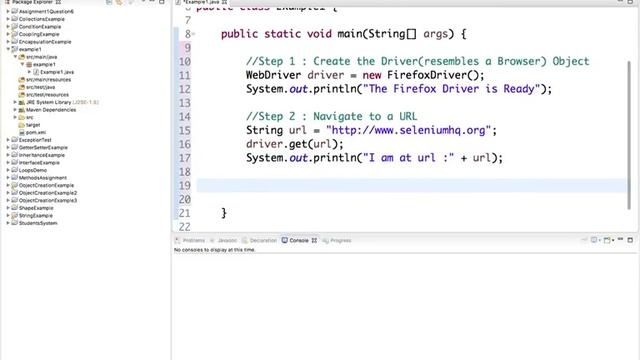Toggle code folding on line 8 main method

tap(193, 34)
